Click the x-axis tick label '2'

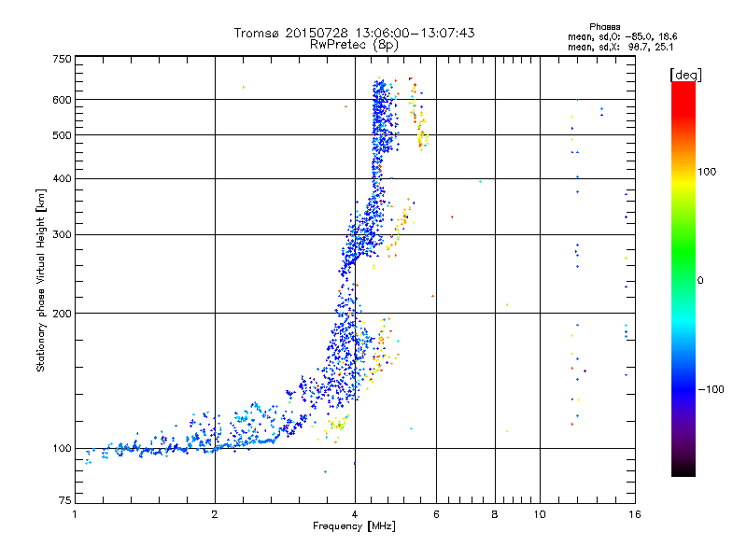(215, 514)
